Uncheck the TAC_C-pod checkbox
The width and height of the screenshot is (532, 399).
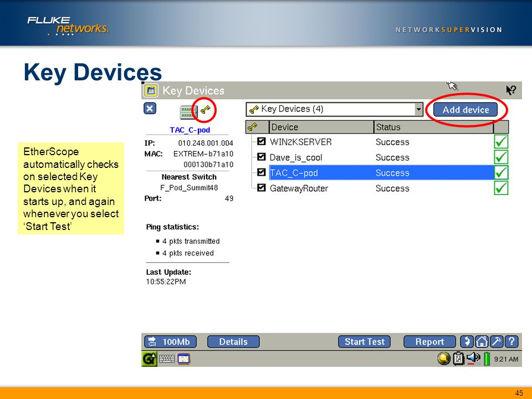pyautogui.click(x=261, y=172)
